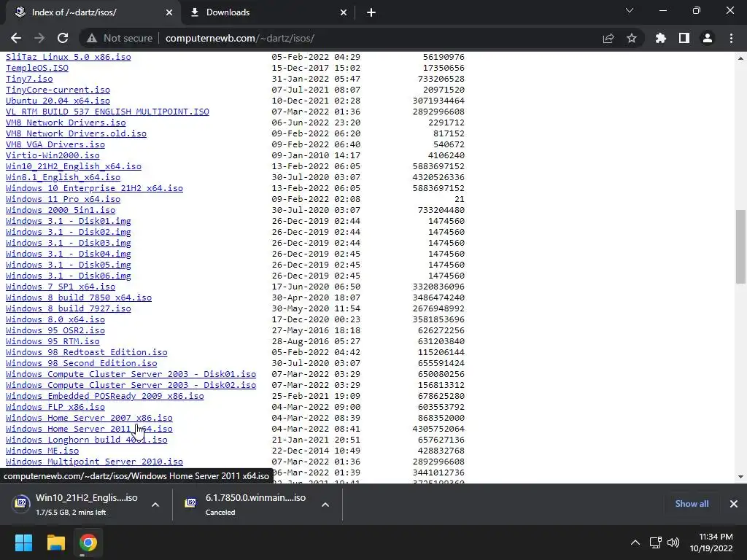Close the Index of /~dartz/isos/ tab
747x560 pixels.
[x=169, y=12]
